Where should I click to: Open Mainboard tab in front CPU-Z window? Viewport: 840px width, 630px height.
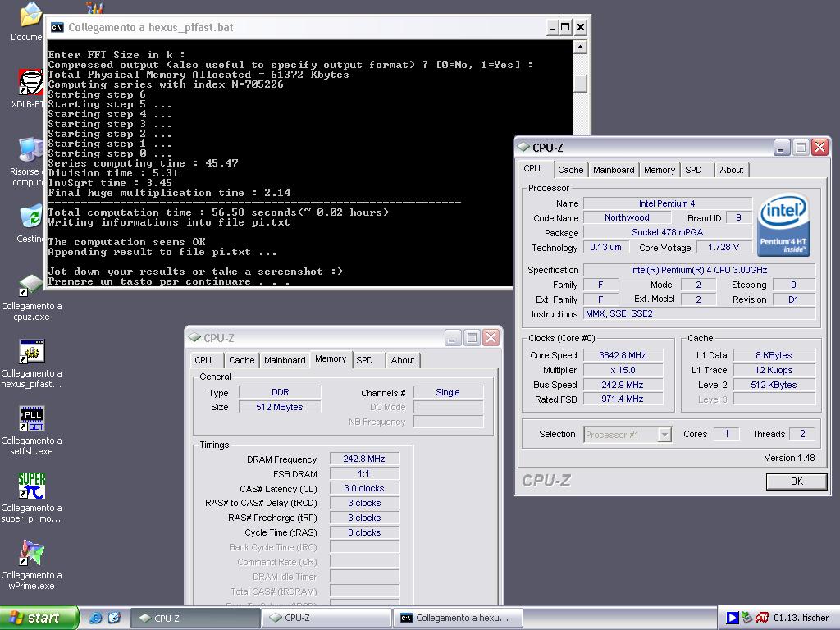(x=614, y=170)
